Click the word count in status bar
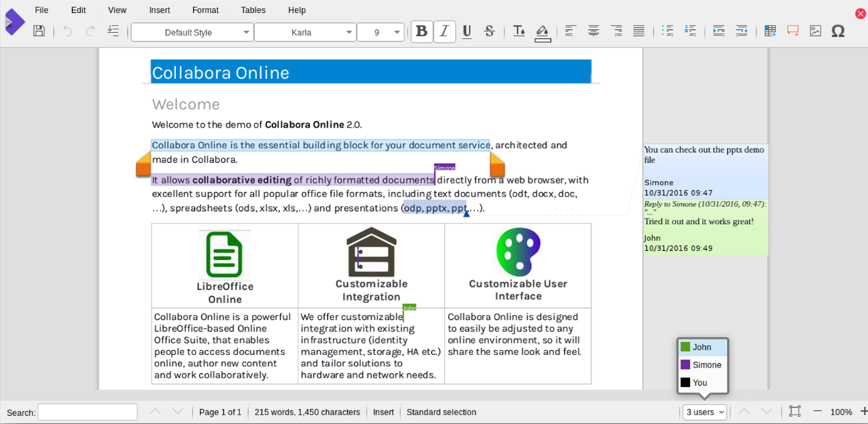This screenshot has height=424, width=868. 307,412
